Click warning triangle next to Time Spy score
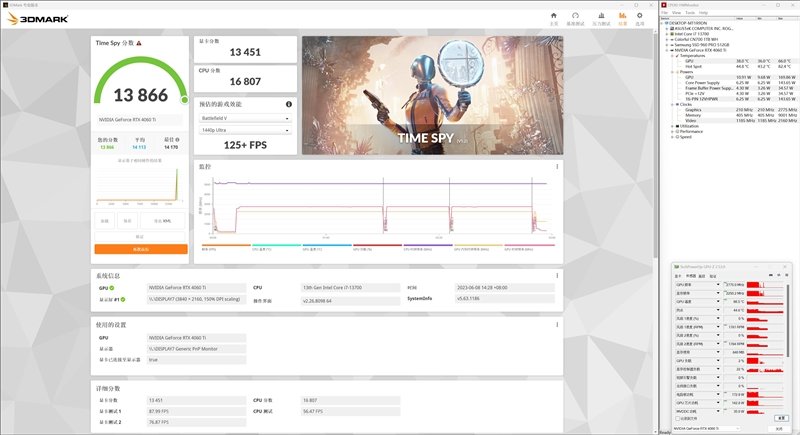This screenshot has height=435, width=800. click(x=139, y=43)
